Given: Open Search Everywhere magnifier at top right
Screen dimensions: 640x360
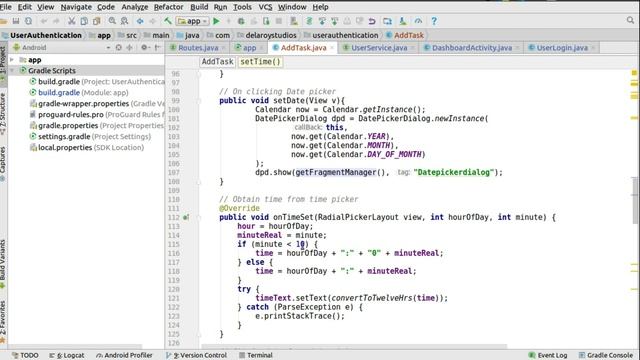Looking at the screenshot, I should [630, 20].
